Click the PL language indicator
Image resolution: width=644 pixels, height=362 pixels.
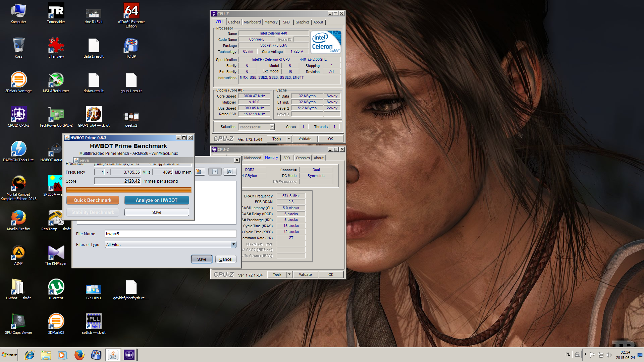click(x=568, y=354)
